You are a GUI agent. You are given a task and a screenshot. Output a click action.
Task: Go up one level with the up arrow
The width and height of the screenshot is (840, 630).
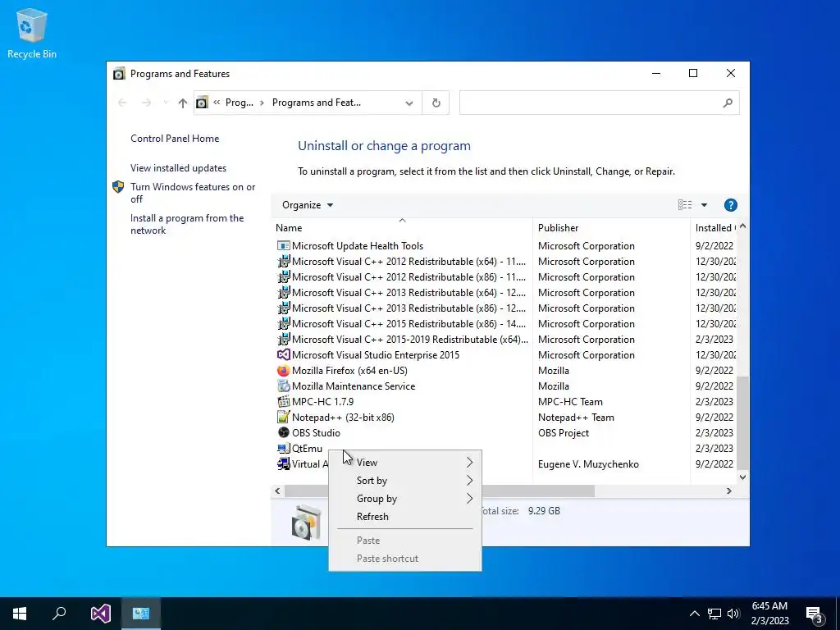[183, 103]
